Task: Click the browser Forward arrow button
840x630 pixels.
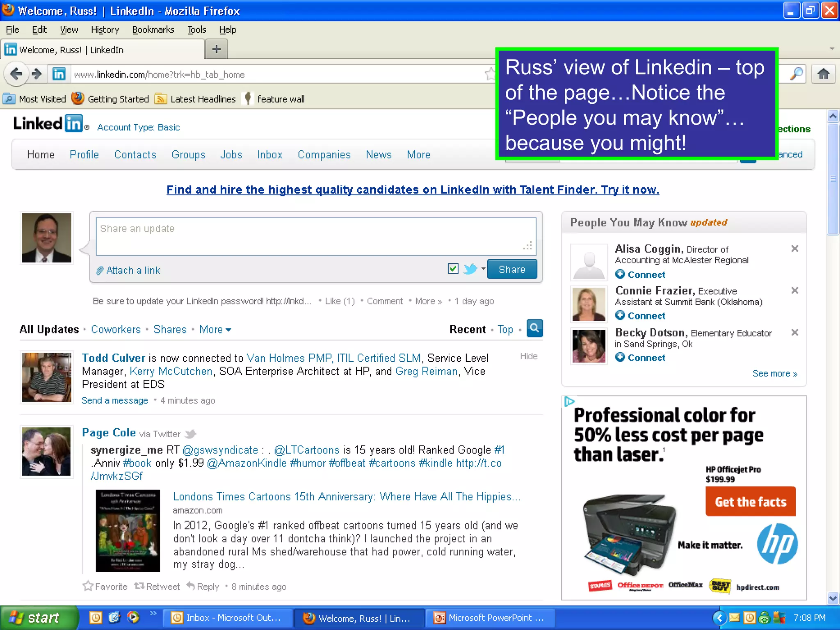Action: [x=37, y=74]
